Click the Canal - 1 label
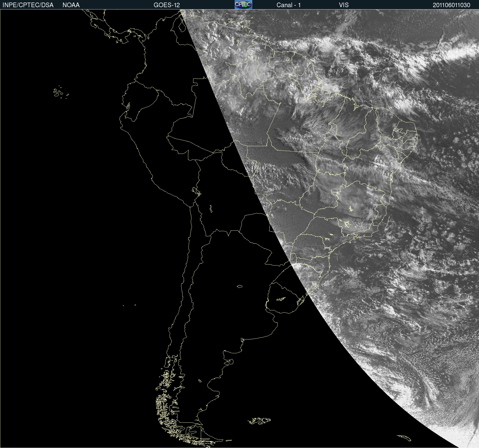The image size is (479, 448). 288,5
